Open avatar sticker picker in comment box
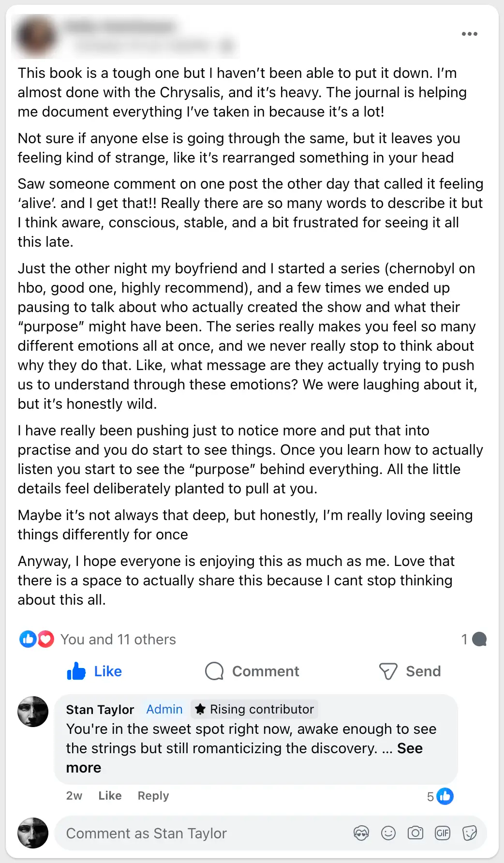The width and height of the screenshot is (504, 863). (x=361, y=833)
